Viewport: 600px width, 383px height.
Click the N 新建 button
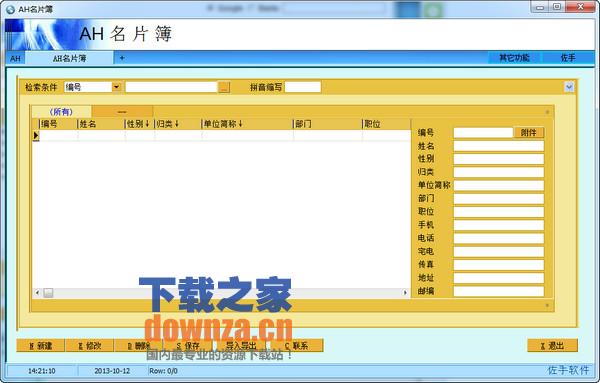click(x=41, y=346)
